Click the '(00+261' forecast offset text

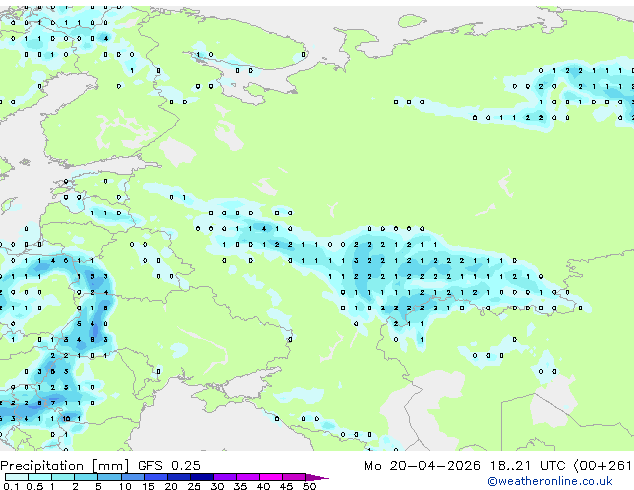(x=603, y=465)
